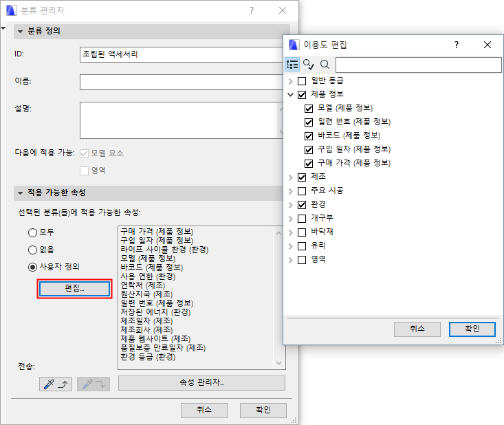Click the search-with-checkmark filter icon
Image resolution: width=504 pixels, height=425 pixels.
tap(309, 65)
